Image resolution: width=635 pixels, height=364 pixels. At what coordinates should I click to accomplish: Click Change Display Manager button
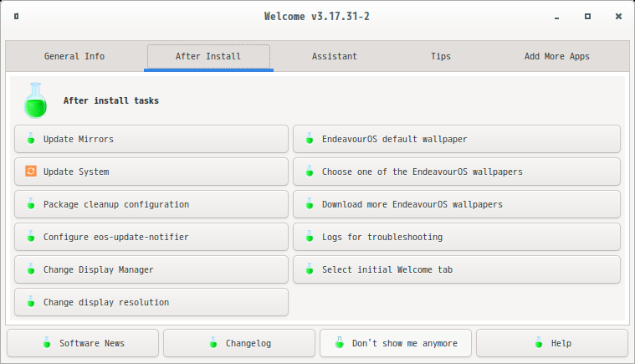point(151,269)
